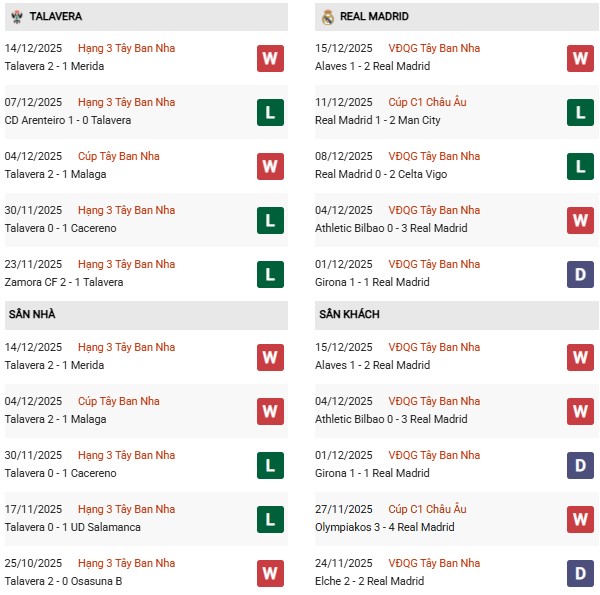This screenshot has height=595, width=600.
Task: Select the REAL MADRID team header
Action: [374, 17]
